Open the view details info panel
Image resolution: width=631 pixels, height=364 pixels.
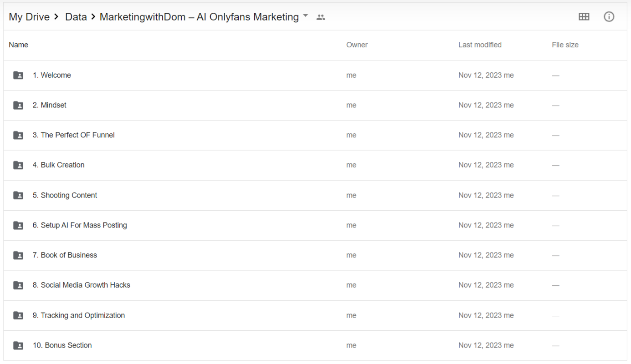pos(609,17)
